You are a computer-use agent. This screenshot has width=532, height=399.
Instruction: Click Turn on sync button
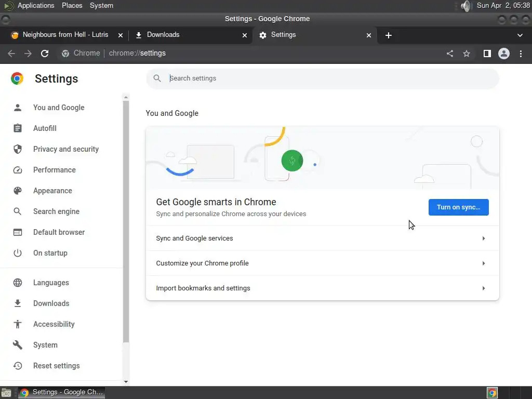pyautogui.click(x=458, y=207)
